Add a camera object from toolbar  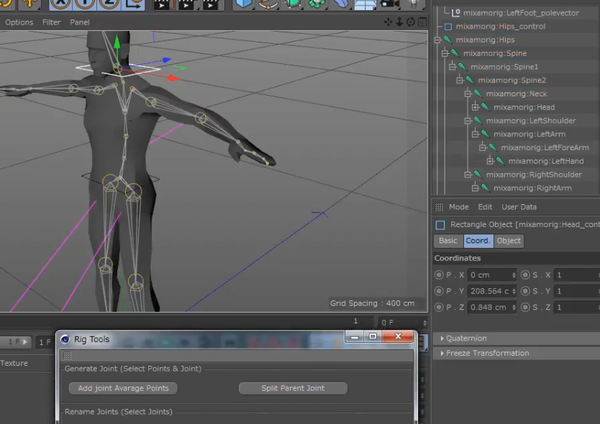(390, 4)
